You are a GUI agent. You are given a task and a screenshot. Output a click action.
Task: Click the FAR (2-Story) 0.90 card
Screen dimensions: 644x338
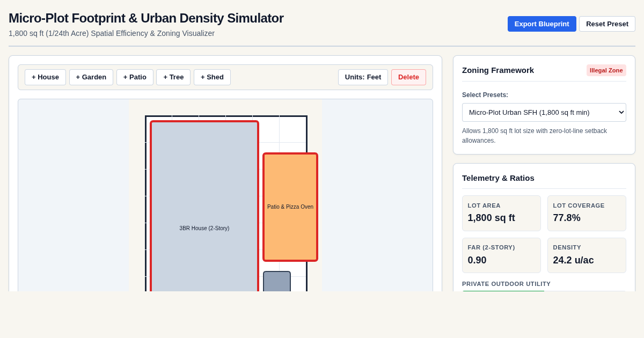[x=501, y=255]
